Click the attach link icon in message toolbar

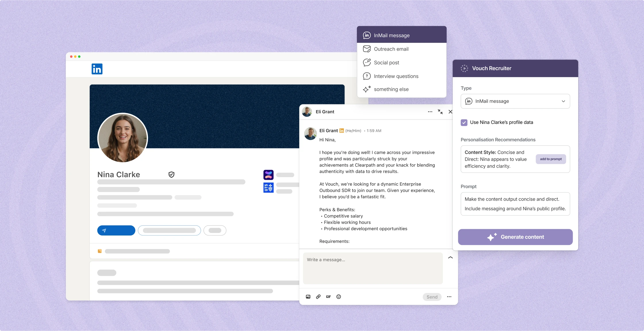coord(318,297)
